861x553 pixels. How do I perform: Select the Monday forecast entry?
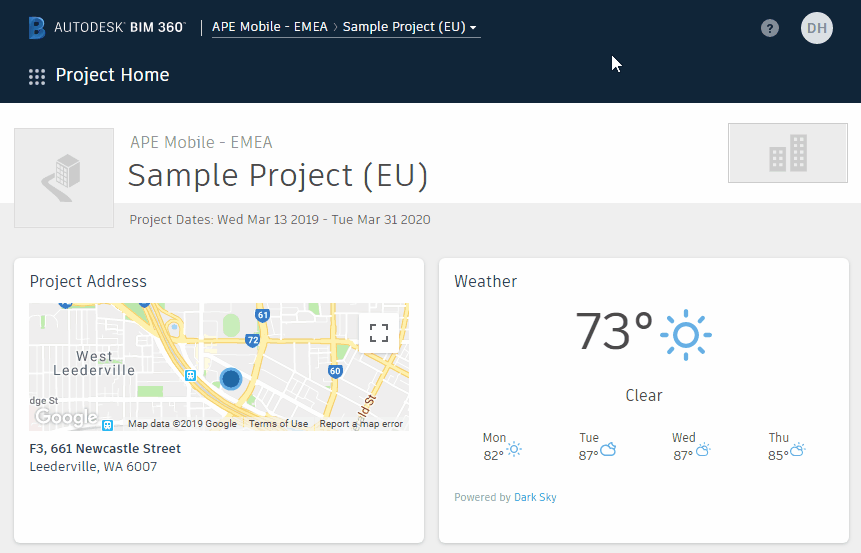502,447
